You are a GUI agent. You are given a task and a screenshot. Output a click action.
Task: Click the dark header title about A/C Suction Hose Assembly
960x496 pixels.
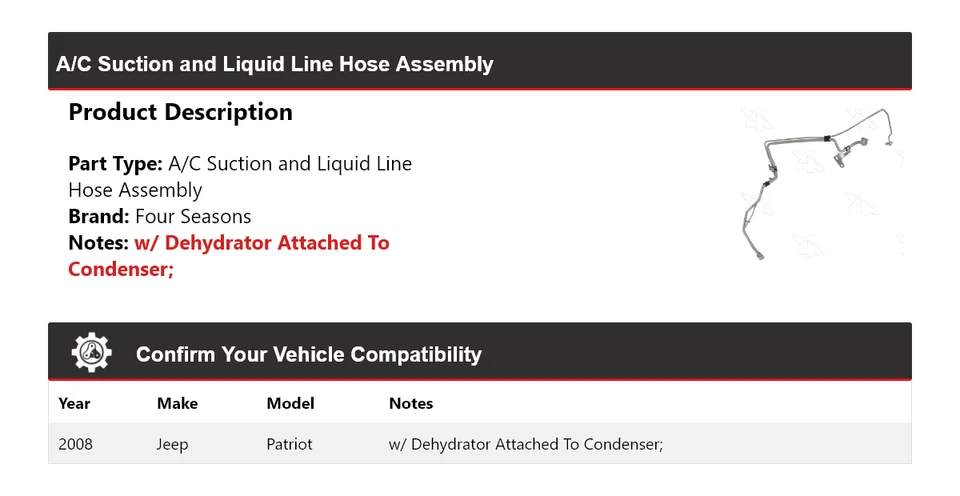275,64
